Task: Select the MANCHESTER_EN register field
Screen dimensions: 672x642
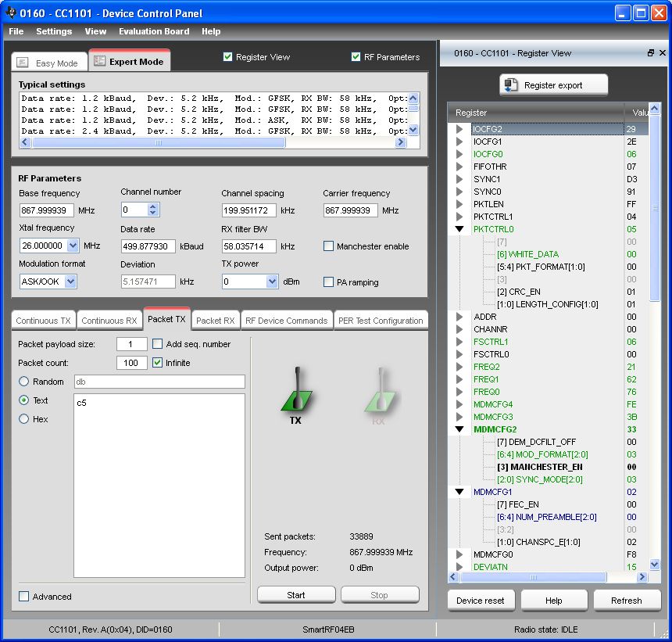Action: point(540,467)
